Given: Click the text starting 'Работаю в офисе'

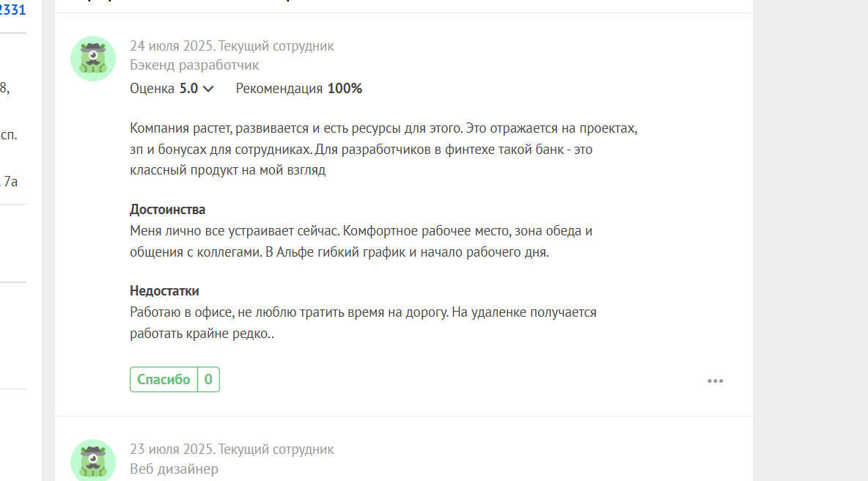Looking at the screenshot, I should point(363,323).
